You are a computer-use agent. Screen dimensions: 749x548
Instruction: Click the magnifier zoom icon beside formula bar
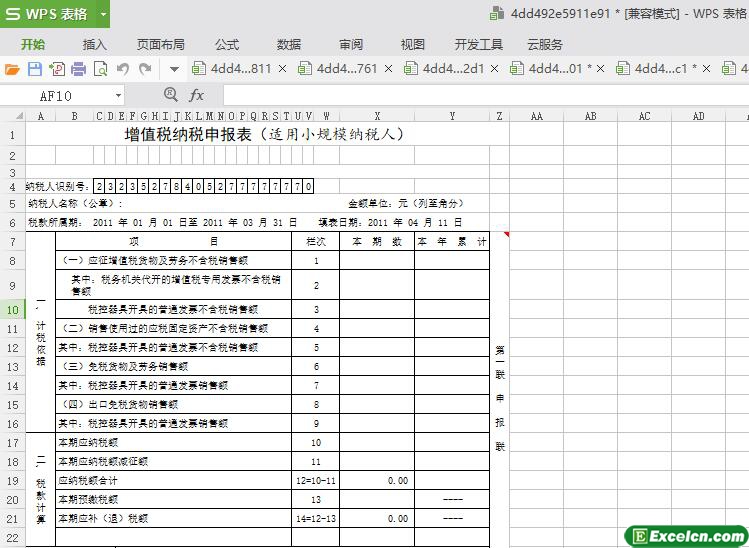[x=170, y=94]
